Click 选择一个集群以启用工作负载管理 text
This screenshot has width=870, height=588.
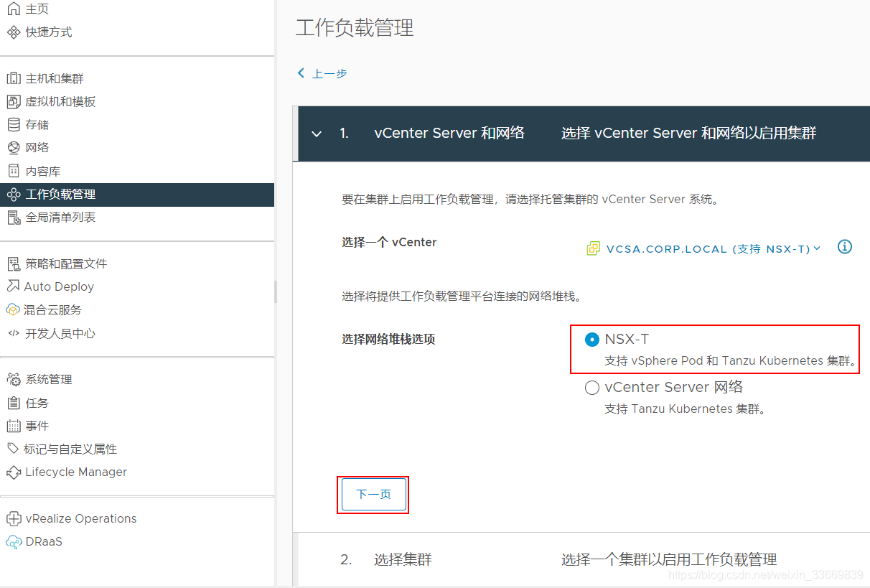click(669, 559)
